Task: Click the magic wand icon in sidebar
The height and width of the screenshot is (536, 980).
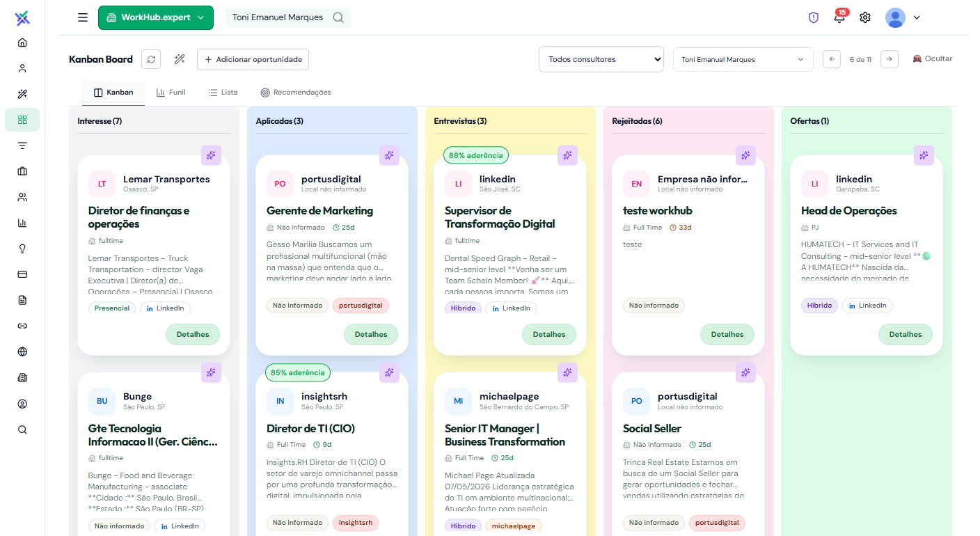Action: coord(22,94)
